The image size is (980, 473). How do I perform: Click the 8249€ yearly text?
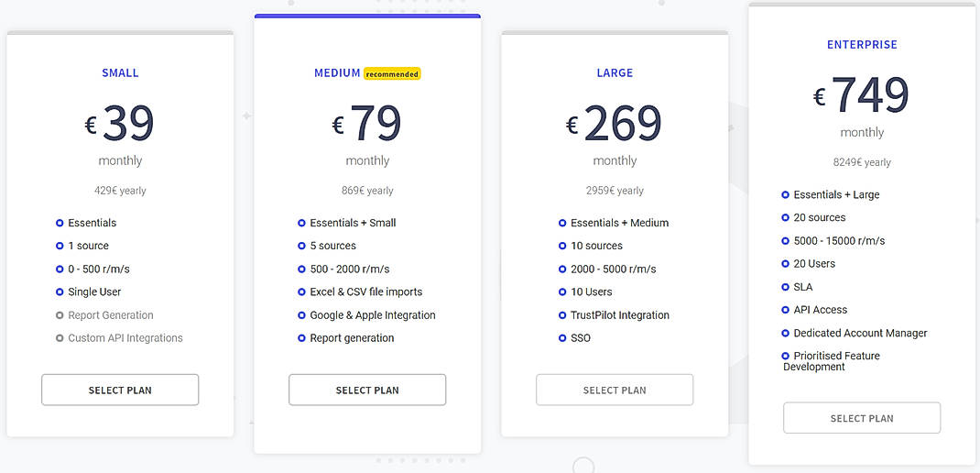(862, 162)
